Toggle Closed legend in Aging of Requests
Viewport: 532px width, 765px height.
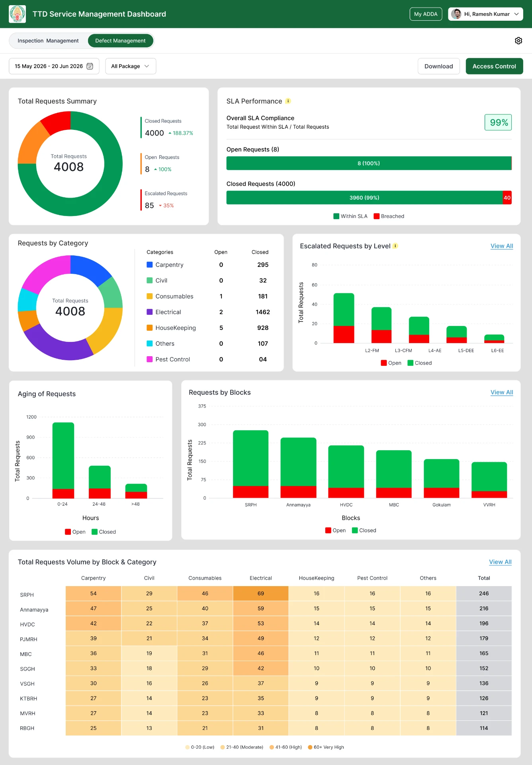(x=104, y=532)
